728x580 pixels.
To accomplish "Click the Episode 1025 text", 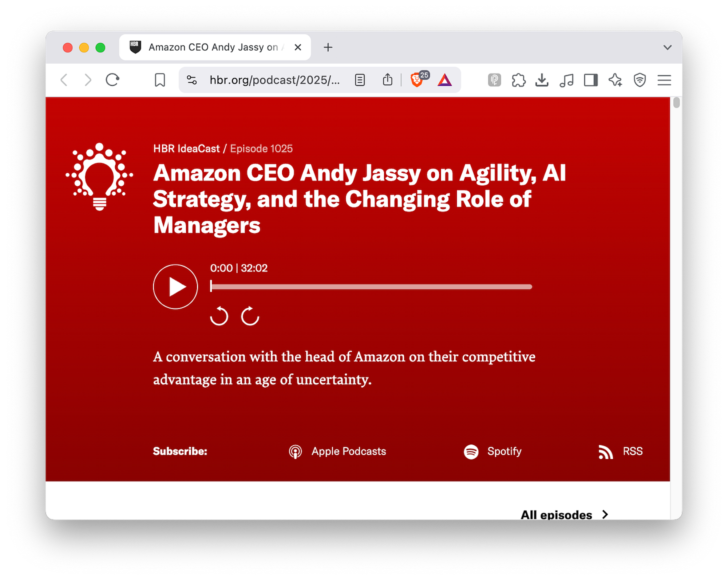I will click(x=261, y=148).
